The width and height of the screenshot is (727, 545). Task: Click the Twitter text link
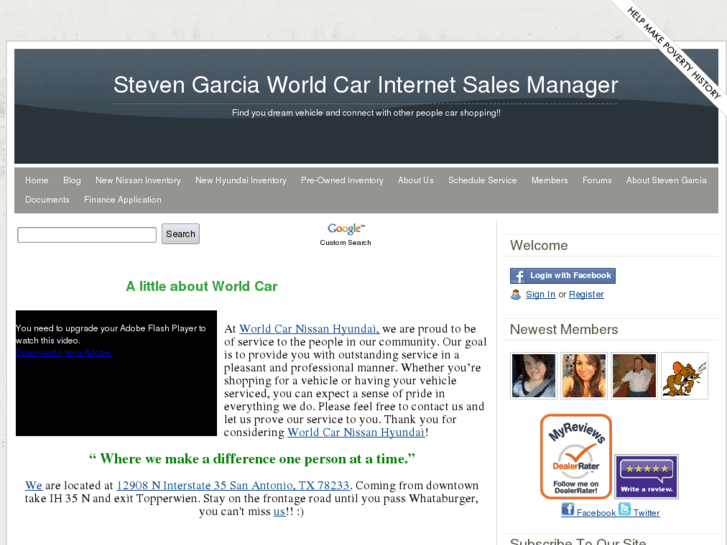pyautogui.click(x=646, y=513)
